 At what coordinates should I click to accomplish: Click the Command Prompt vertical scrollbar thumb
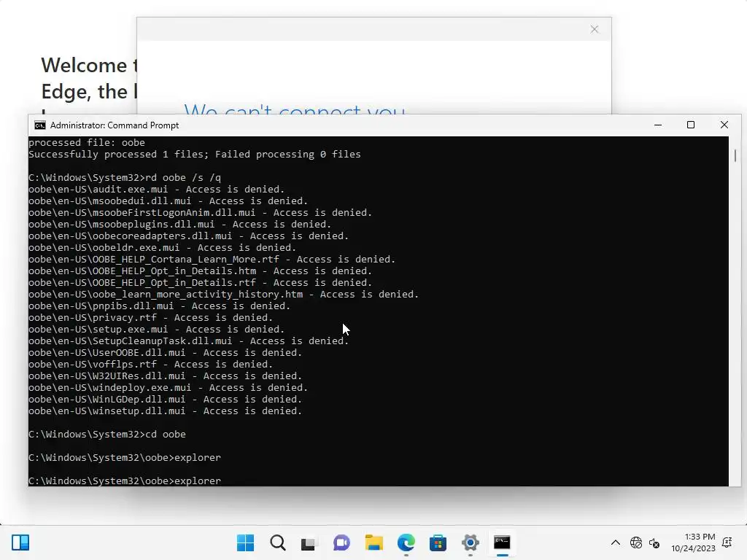[735, 155]
